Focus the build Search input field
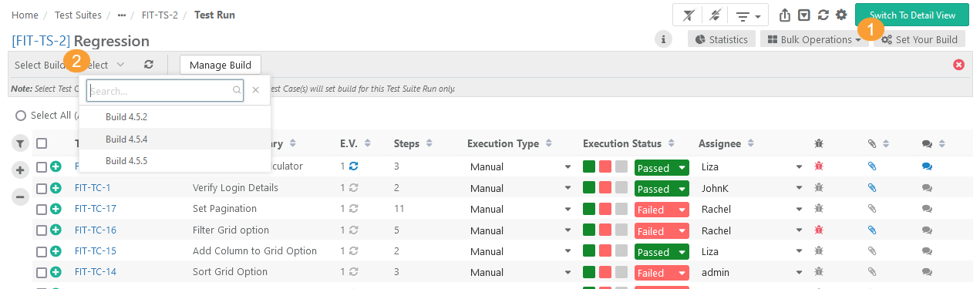Image resolution: width=980 pixels, height=289 pixels. 165,91
